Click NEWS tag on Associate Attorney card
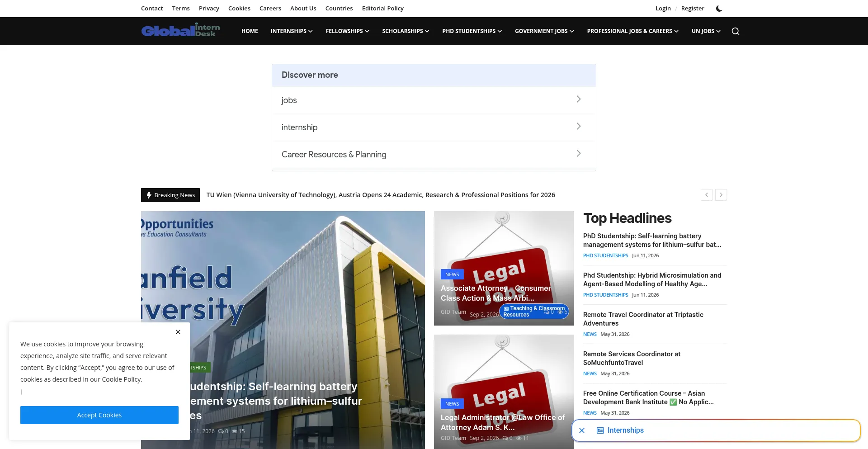This screenshot has width=868, height=449. (452, 274)
